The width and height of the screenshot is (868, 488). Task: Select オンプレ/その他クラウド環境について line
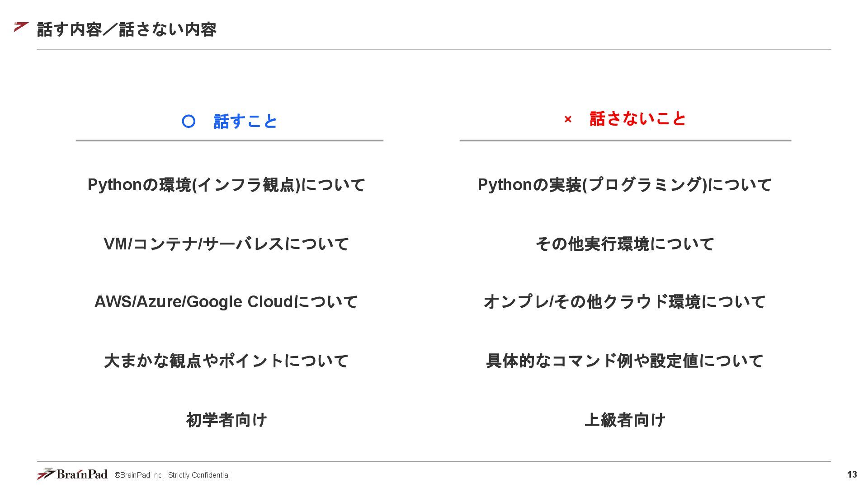(x=625, y=302)
